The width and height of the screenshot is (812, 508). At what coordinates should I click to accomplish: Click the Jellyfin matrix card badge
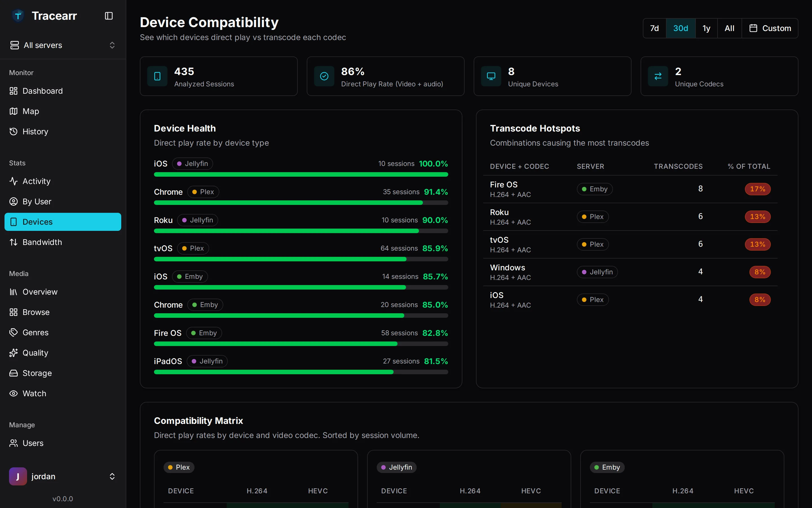point(397,467)
